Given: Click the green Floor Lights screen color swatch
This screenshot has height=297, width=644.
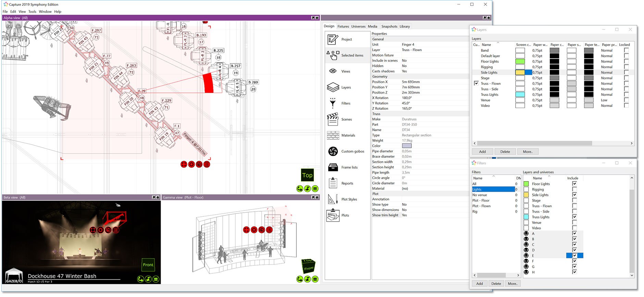Looking at the screenshot, I should [x=520, y=61].
